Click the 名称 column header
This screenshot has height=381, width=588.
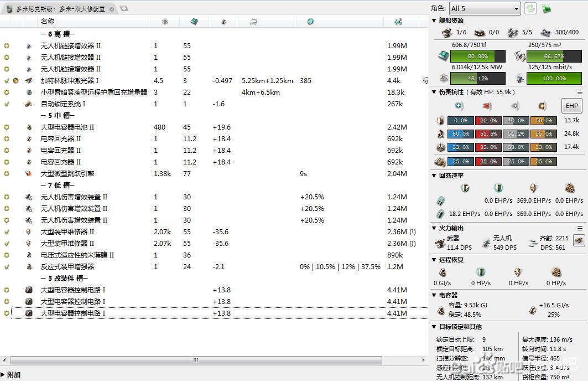tap(48, 21)
